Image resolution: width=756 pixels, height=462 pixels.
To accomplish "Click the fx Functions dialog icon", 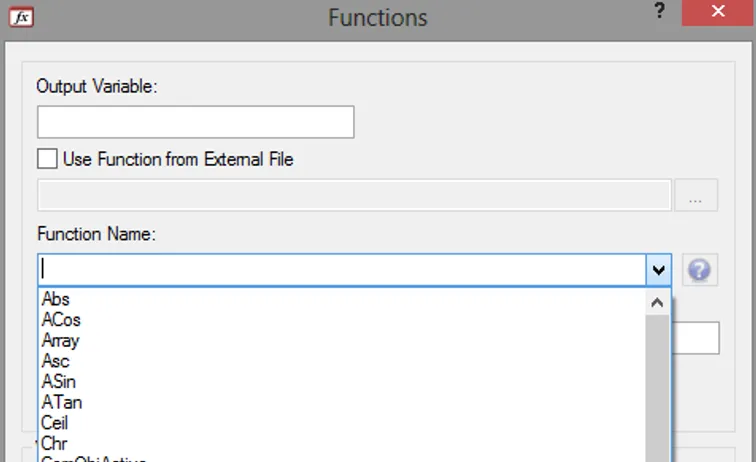I will click(x=20, y=17).
